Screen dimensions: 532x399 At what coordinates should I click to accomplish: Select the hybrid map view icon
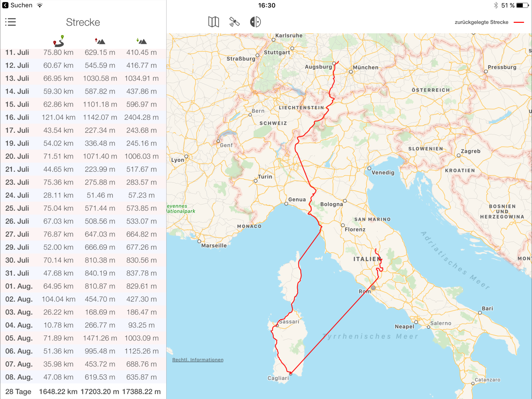point(255,22)
